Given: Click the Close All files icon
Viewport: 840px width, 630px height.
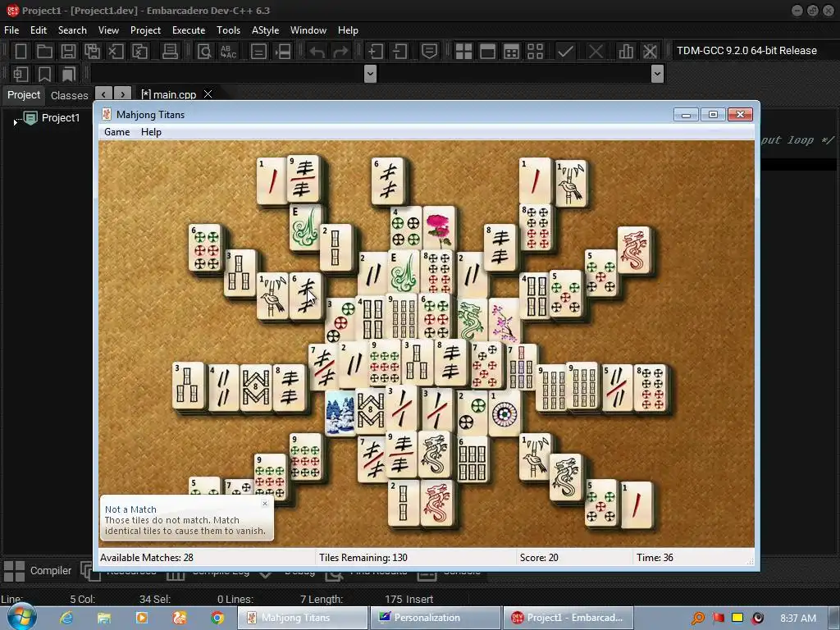Looking at the screenshot, I should click(139, 52).
